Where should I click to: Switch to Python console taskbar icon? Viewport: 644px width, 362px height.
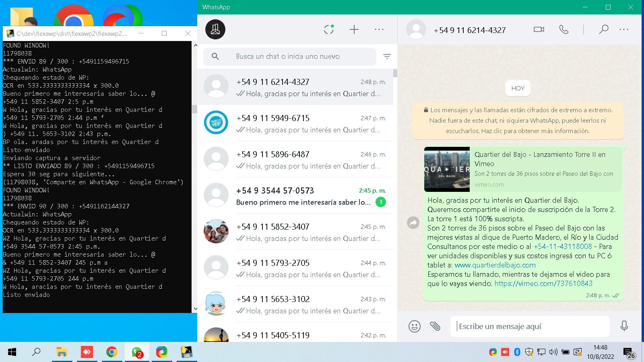pos(186,352)
